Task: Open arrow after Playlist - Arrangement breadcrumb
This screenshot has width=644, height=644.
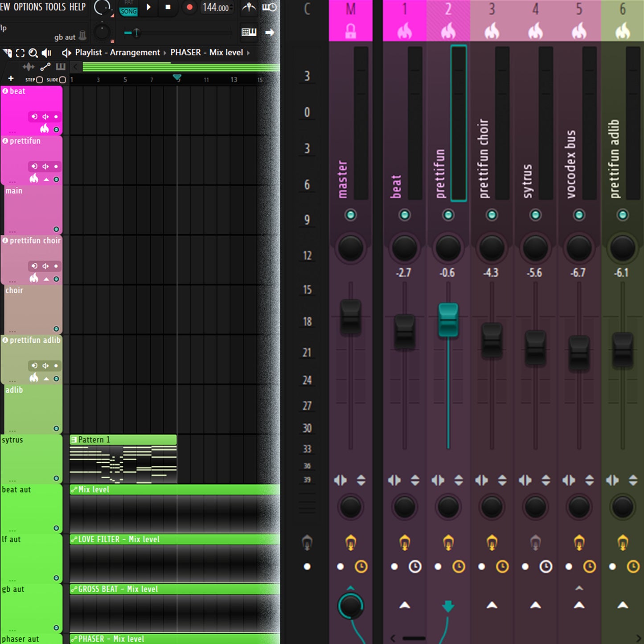Action: click(x=164, y=53)
